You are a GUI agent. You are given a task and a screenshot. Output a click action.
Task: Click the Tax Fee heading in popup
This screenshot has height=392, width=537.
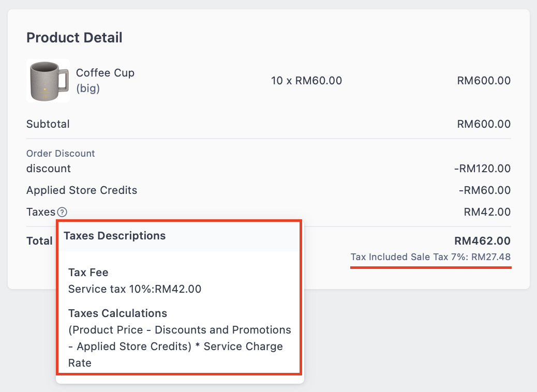(88, 273)
